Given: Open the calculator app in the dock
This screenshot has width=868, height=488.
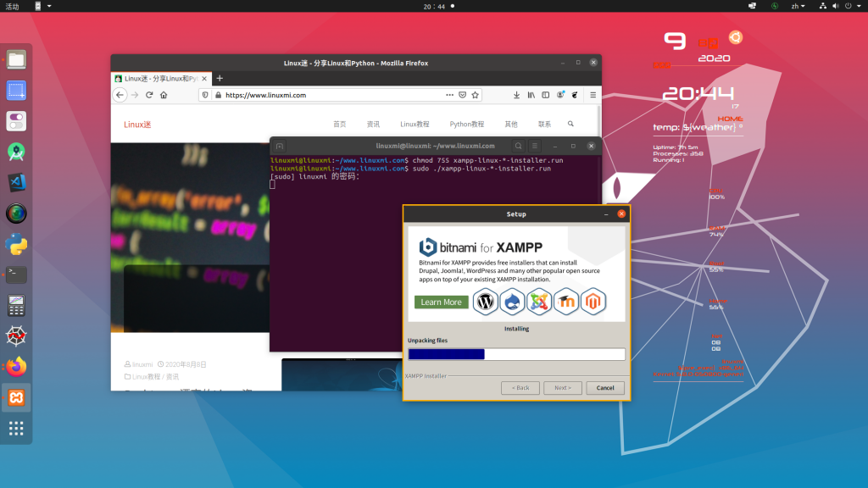Looking at the screenshot, I should click(x=16, y=305).
